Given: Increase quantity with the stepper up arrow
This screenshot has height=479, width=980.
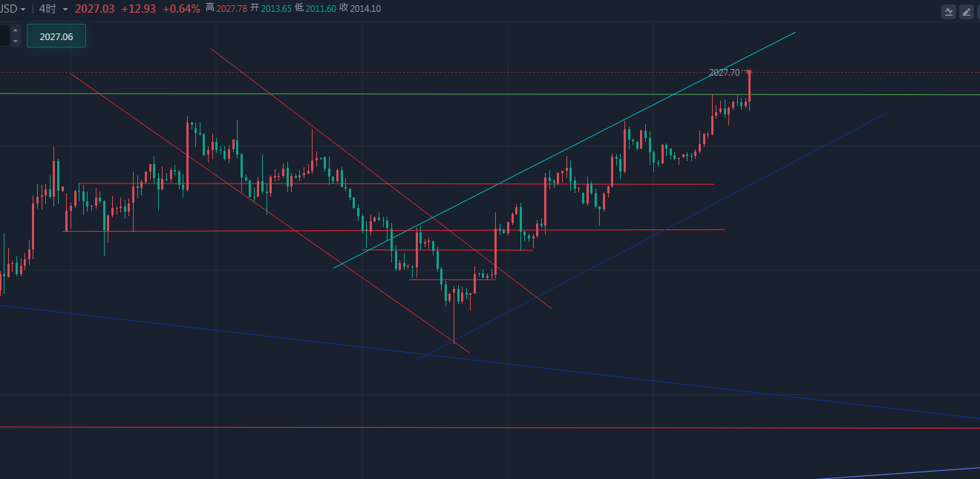Looking at the screenshot, I should pyautogui.click(x=15, y=30).
